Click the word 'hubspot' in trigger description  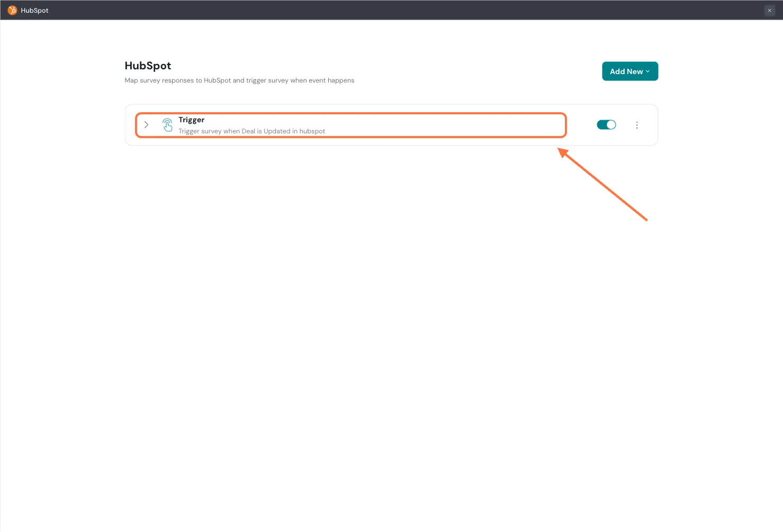coord(312,131)
